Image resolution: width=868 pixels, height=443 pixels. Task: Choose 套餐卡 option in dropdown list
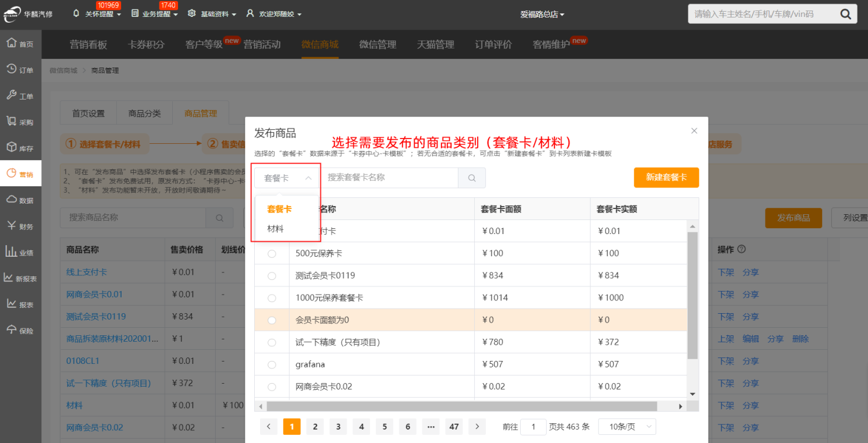(280, 209)
